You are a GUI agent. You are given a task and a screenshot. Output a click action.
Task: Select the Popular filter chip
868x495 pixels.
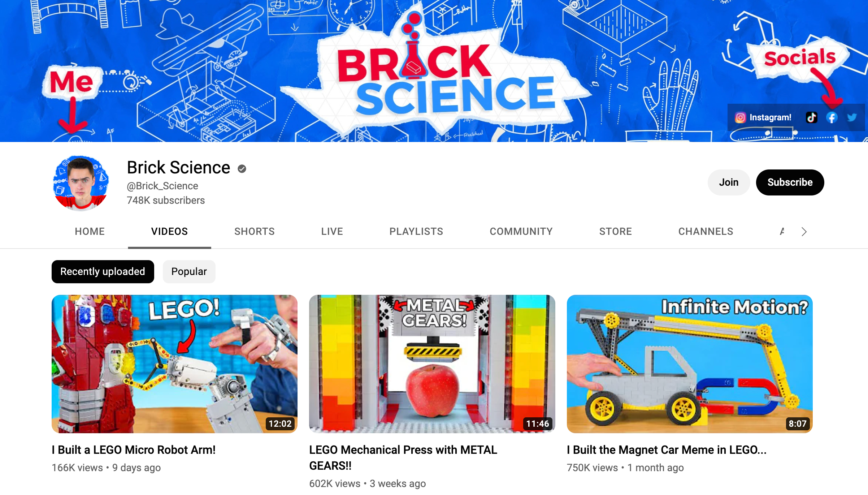(189, 272)
